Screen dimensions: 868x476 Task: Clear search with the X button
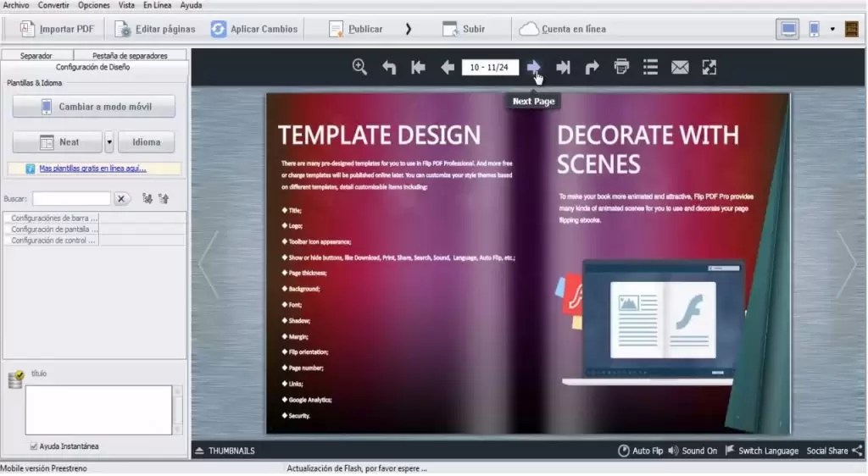pos(121,198)
